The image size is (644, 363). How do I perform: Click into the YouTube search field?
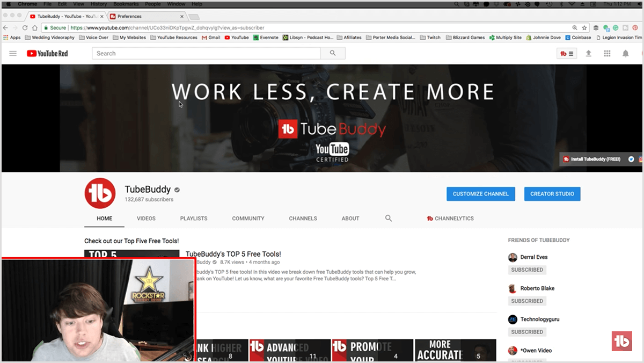[206, 53]
